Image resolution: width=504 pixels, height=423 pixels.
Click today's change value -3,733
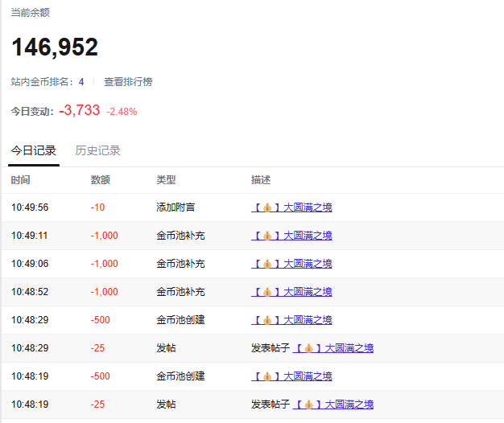click(x=80, y=111)
